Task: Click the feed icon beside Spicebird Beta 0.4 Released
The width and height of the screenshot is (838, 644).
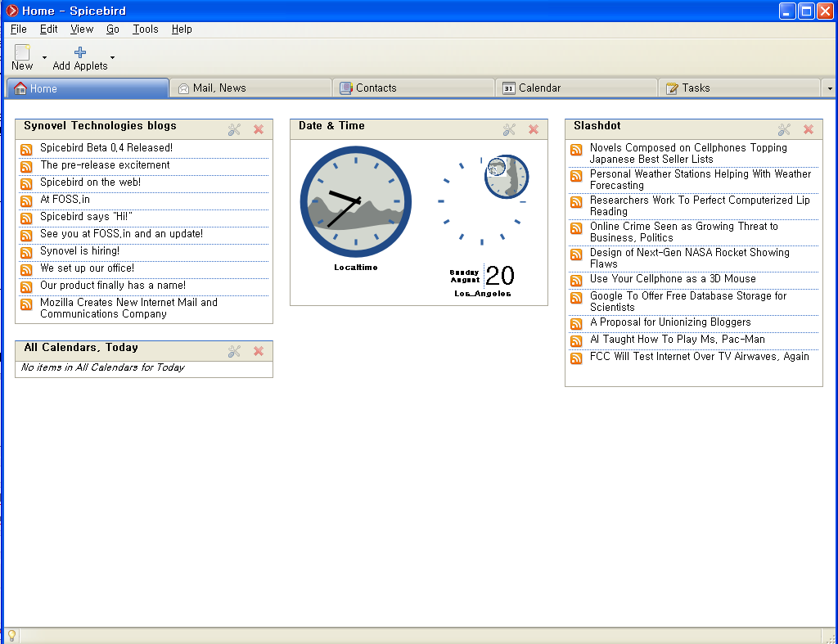Action: [26, 150]
